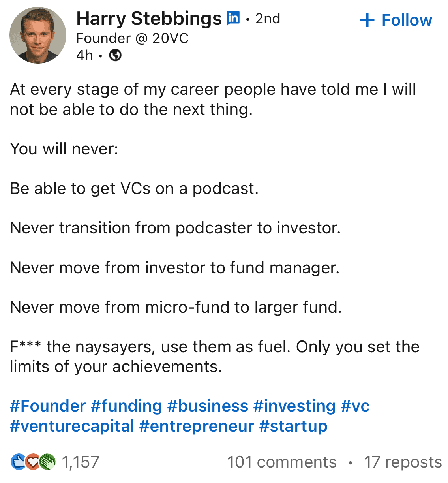Click the globe public visibility icon

click(x=115, y=55)
